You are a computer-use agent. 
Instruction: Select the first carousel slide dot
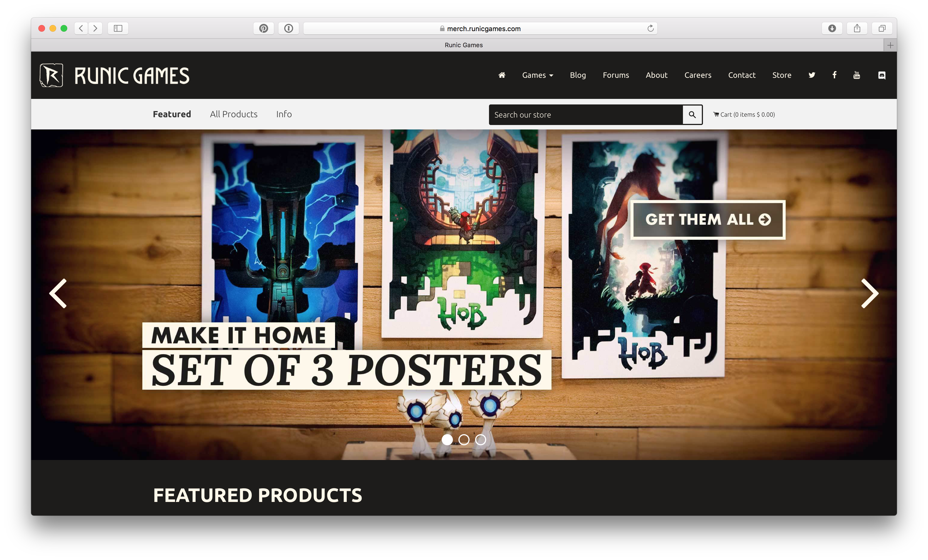click(x=447, y=439)
